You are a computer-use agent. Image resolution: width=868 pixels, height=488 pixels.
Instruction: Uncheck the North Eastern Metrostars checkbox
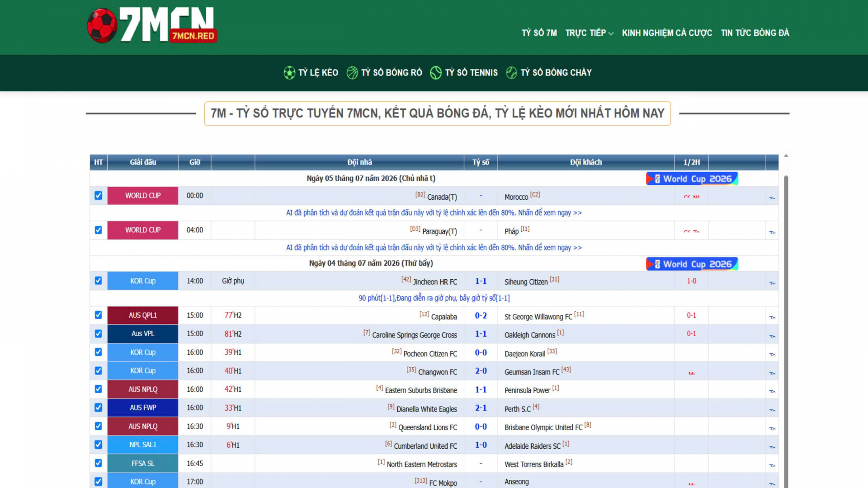click(x=98, y=463)
